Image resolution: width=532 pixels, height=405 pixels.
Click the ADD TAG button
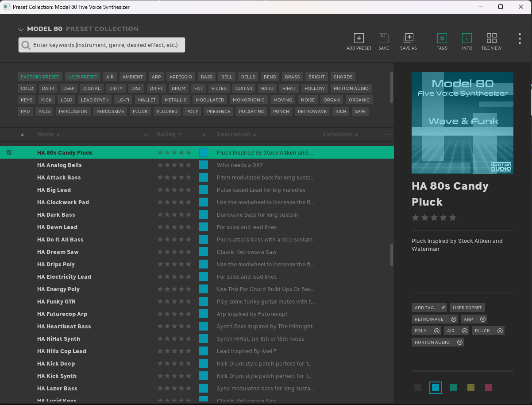429,308
